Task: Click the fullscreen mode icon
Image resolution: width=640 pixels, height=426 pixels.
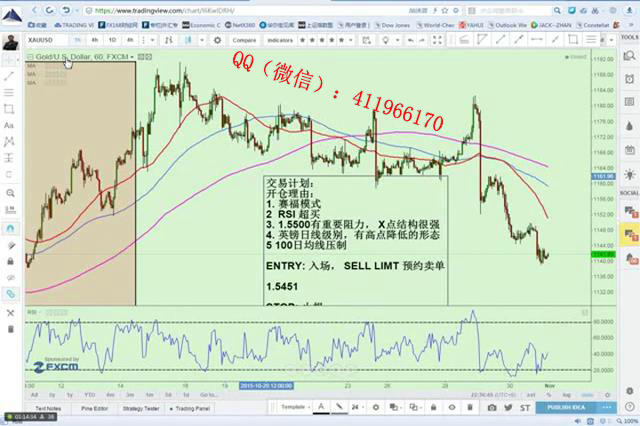Action: 437,40
